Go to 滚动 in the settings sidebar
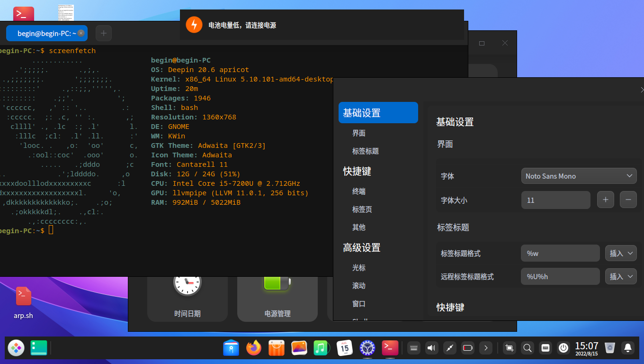The height and width of the screenshot is (364, 644). 359,286
